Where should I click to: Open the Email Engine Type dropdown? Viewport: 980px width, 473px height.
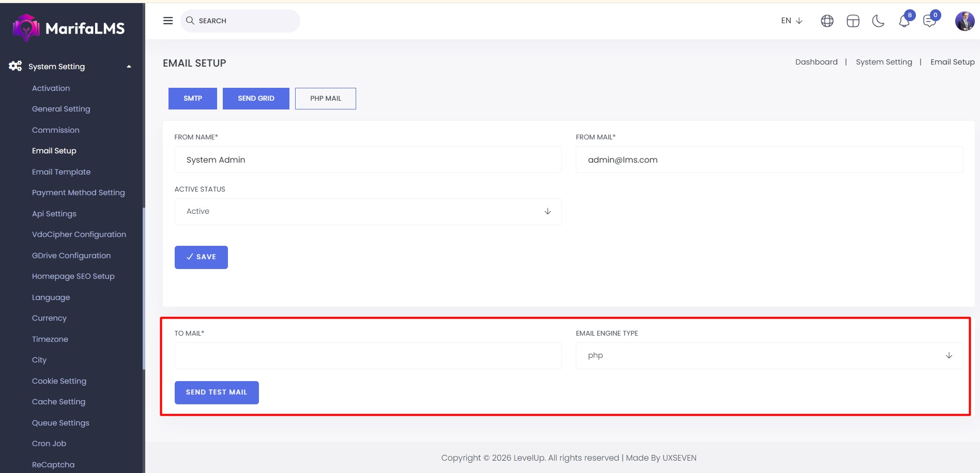click(x=769, y=356)
